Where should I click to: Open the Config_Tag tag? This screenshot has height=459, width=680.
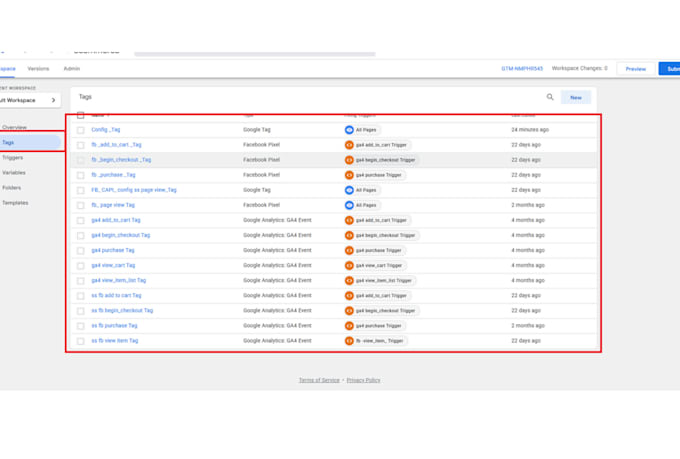[106, 130]
